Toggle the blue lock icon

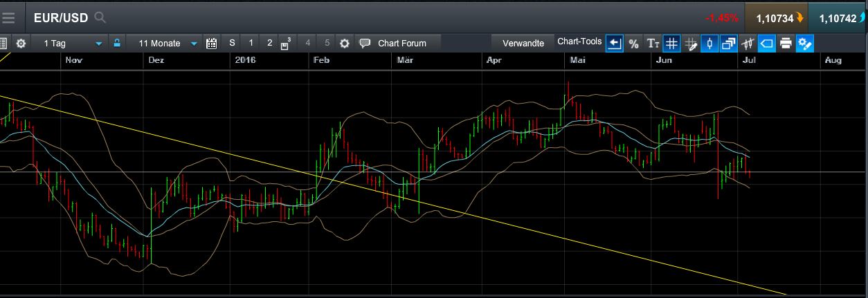point(117,43)
